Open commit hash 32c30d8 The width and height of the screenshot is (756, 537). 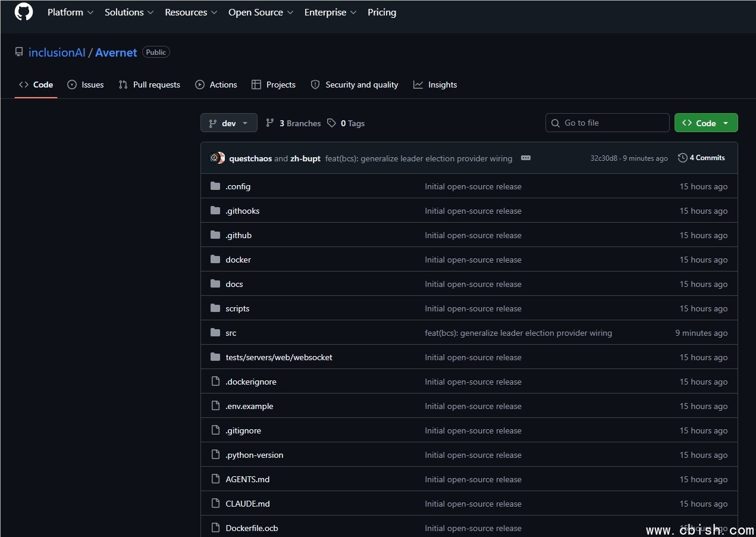coord(604,158)
